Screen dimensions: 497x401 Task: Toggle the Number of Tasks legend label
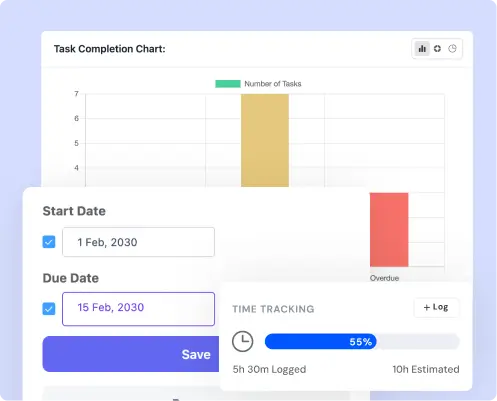coord(273,84)
